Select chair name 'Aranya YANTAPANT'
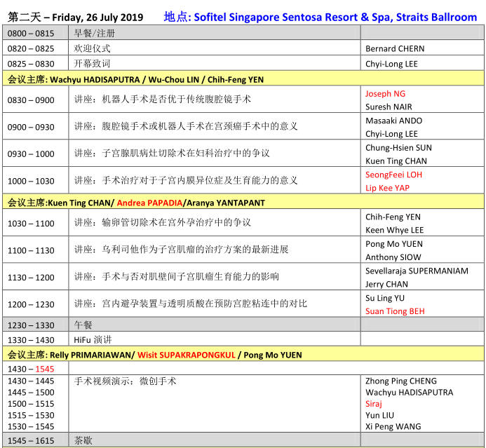Image resolution: width=486 pixels, height=448 pixels. (x=226, y=203)
